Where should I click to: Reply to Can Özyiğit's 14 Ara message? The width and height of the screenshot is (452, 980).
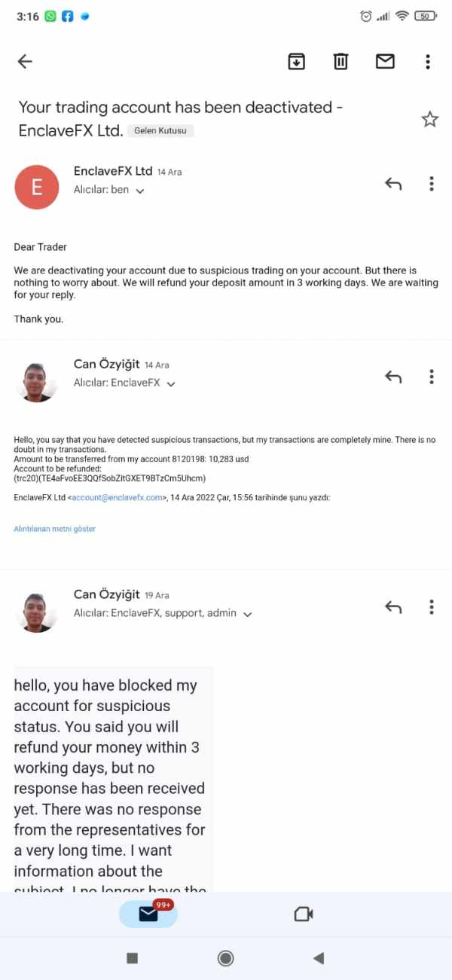(x=393, y=377)
